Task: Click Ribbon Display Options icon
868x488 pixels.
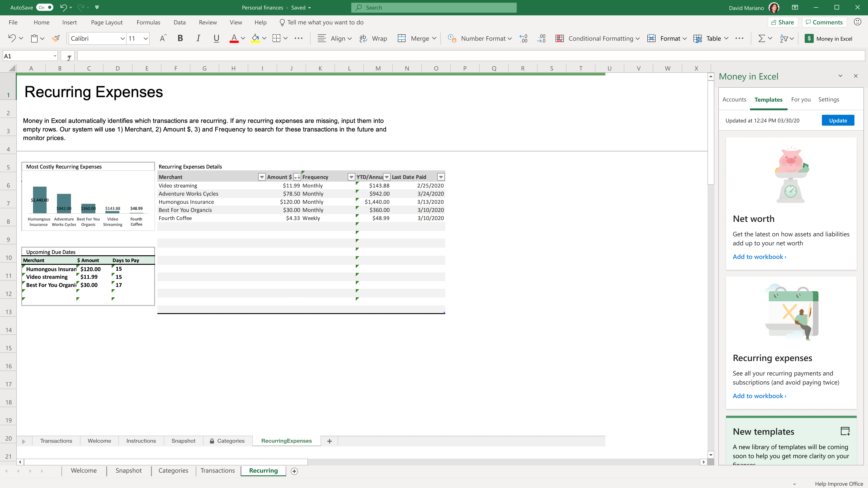Action: coord(795,7)
